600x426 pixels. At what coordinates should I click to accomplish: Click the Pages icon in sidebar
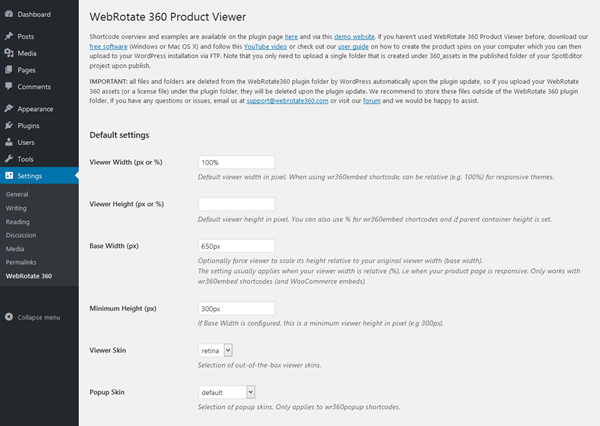click(x=9, y=71)
